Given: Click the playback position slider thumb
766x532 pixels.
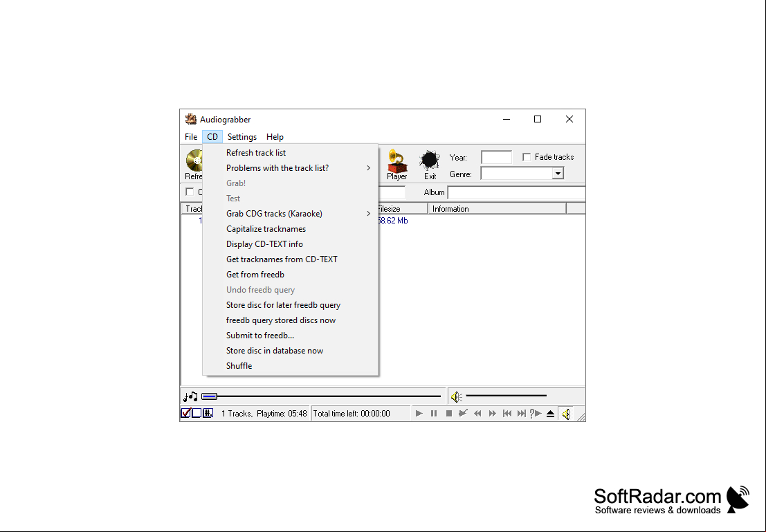Looking at the screenshot, I should coord(209,396).
